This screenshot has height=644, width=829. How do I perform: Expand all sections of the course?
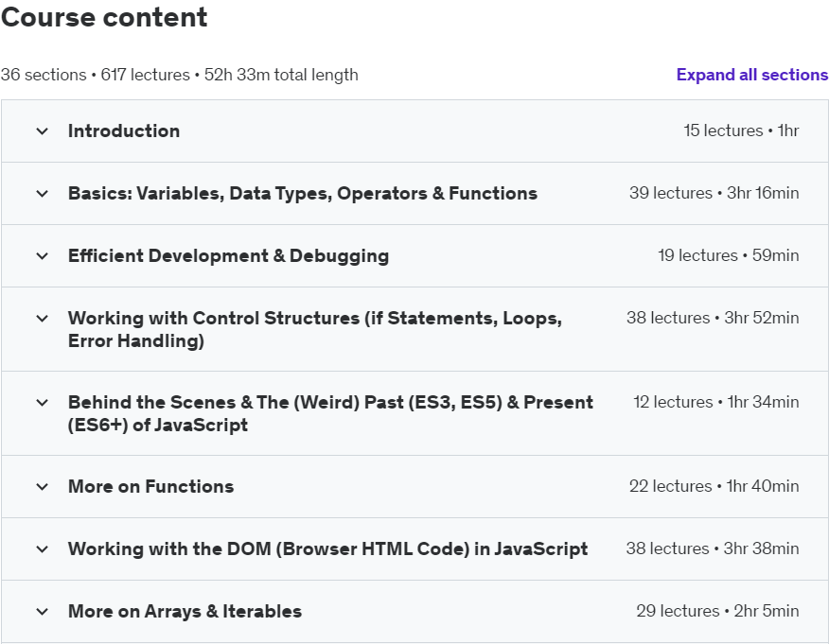click(x=751, y=75)
